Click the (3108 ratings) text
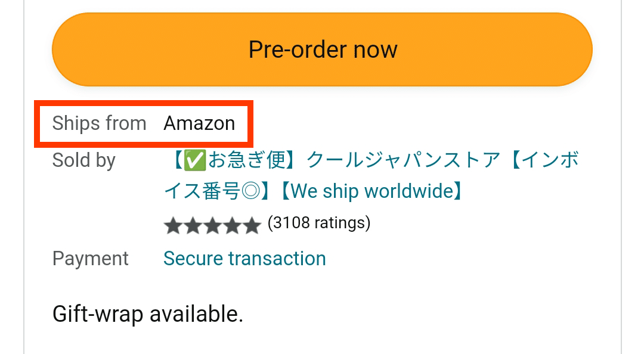The image size is (644, 354). (318, 223)
